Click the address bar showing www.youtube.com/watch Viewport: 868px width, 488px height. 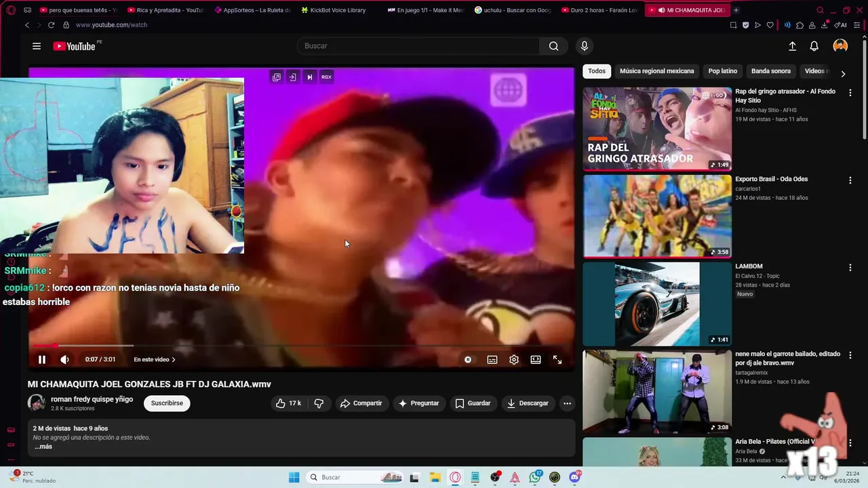[111, 25]
